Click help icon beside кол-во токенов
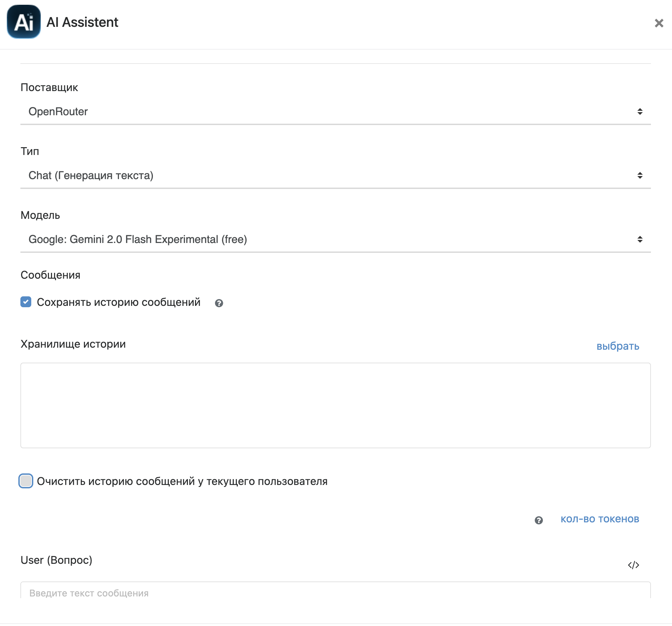The width and height of the screenshot is (672, 626). [x=538, y=520]
